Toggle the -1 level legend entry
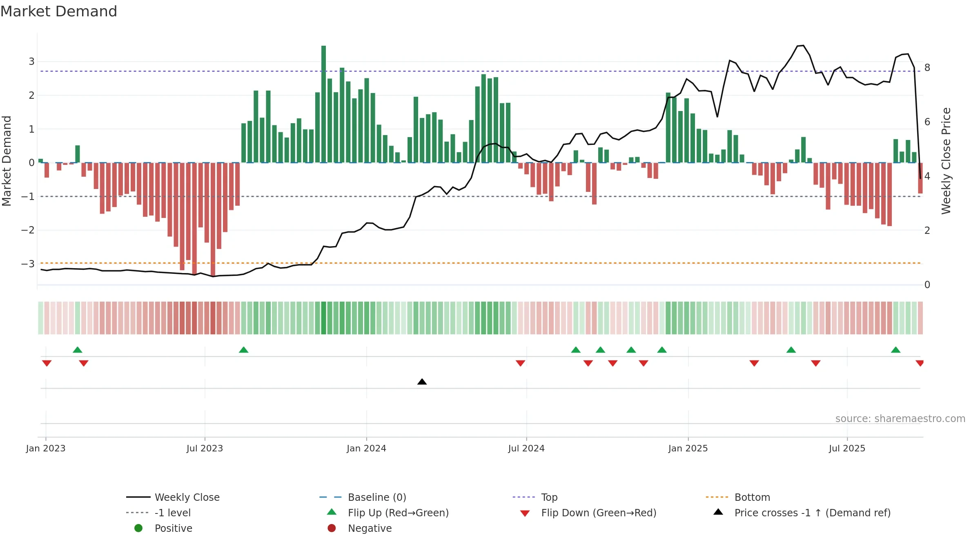The height and width of the screenshot is (551, 980). click(173, 513)
